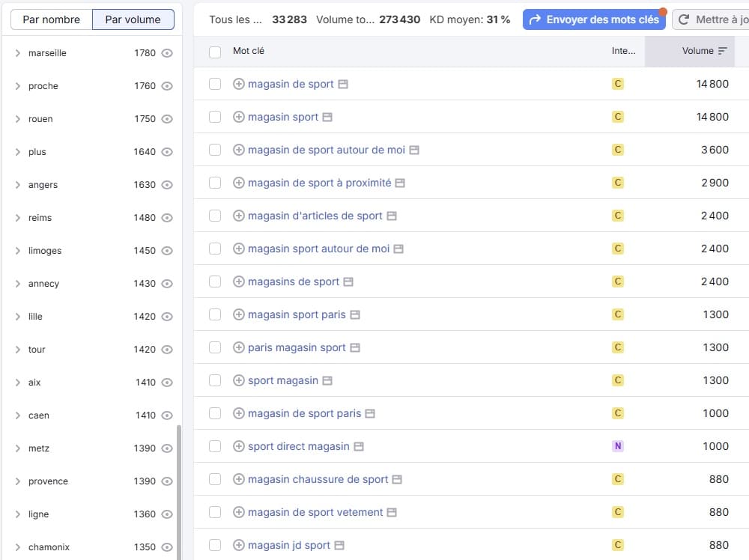The image size is (749, 560).
Task: Click 'Envoyer des mots clés' button
Action: [594, 19]
